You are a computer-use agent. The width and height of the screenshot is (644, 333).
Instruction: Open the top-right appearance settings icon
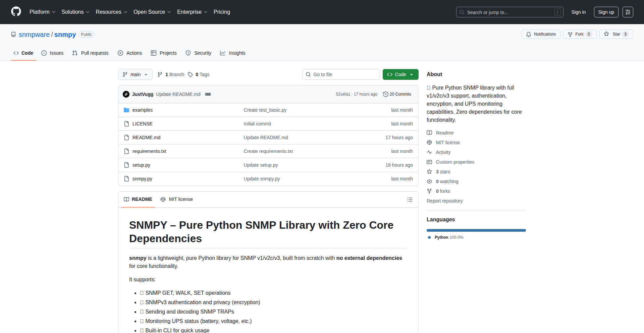coord(628,12)
